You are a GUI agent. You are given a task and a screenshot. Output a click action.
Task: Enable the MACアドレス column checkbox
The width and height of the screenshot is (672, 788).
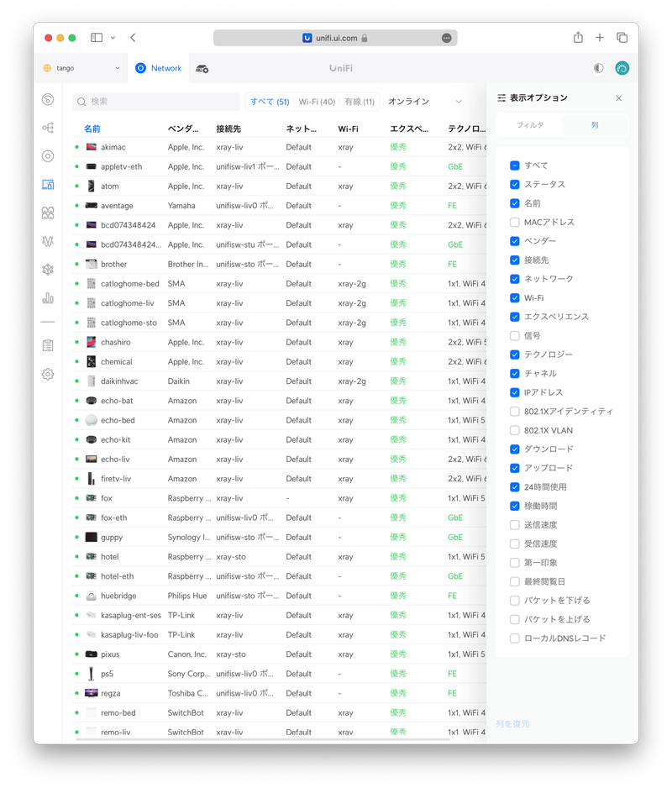(x=515, y=223)
